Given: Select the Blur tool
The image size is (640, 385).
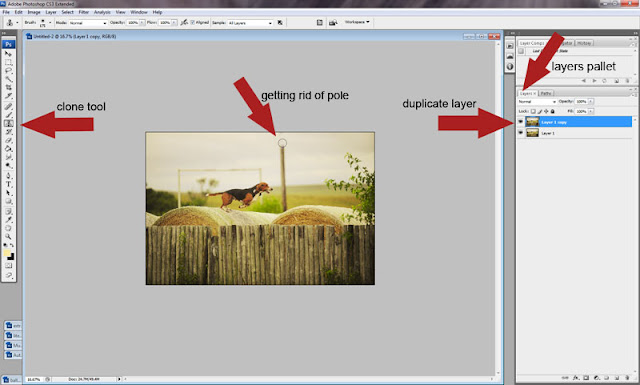Looking at the screenshot, I should [x=8, y=157].
